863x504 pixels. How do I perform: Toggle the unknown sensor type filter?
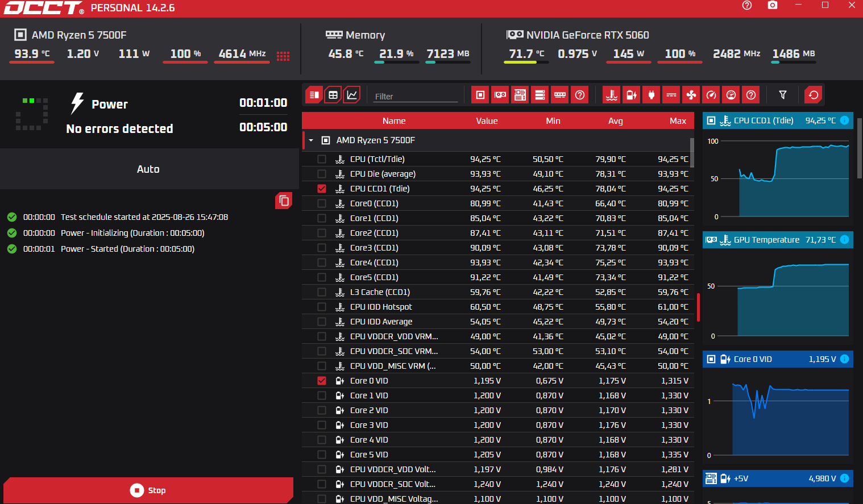pyautogui.click(x=751, y=95)
